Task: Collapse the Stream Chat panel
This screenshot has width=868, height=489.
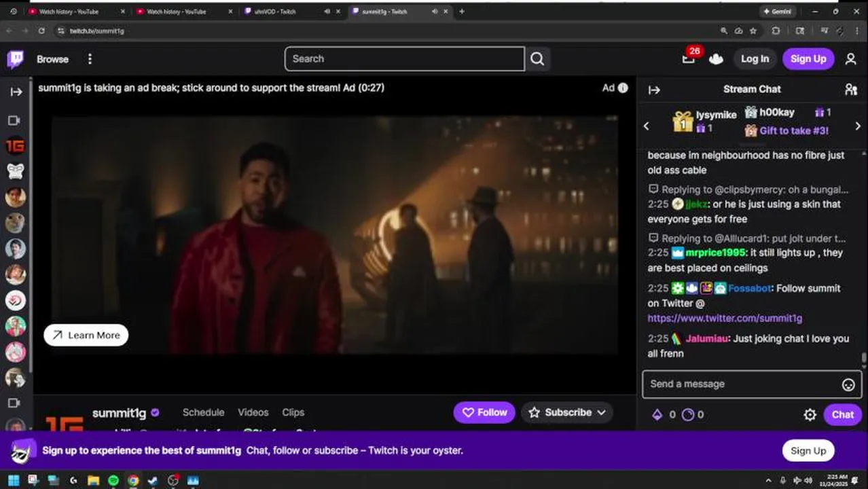Action: 654,90
